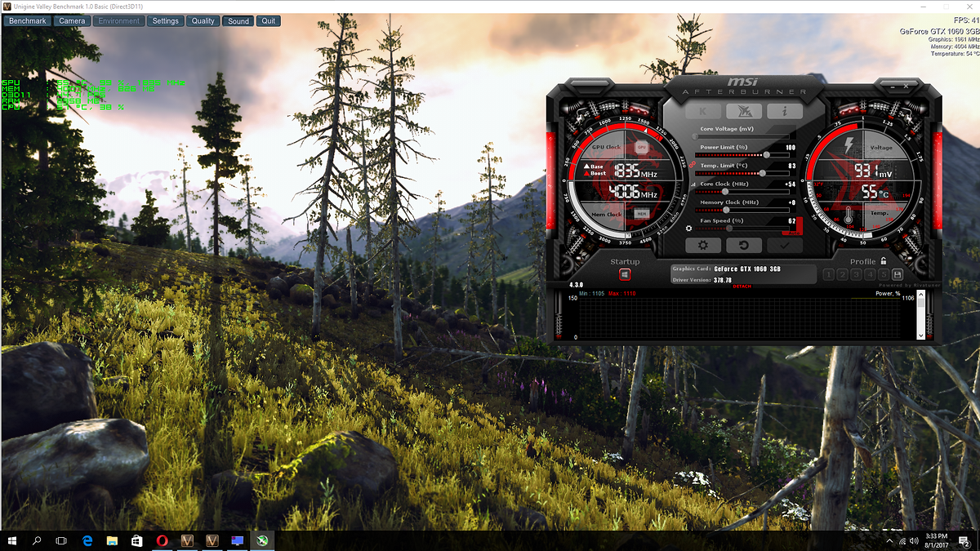Image resolution: width=980 pixels, height=551 pixels.
Task: Open Afterburner settings with the gear button
Action: pos(702,245)
